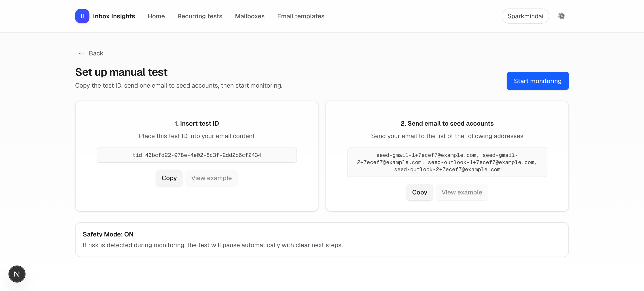
Task: Click the Inbox Insights brand name
Action: click(114, 16)
